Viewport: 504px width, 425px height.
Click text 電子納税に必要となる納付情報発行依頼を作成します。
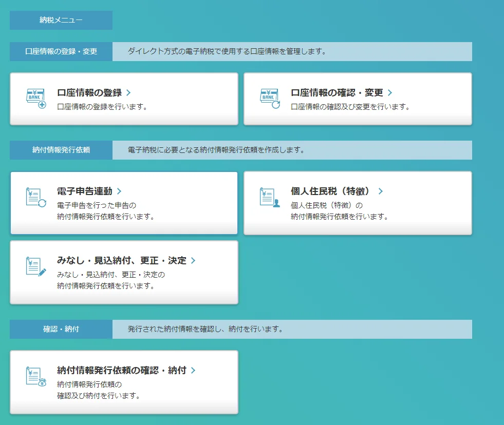pos(216,150)
